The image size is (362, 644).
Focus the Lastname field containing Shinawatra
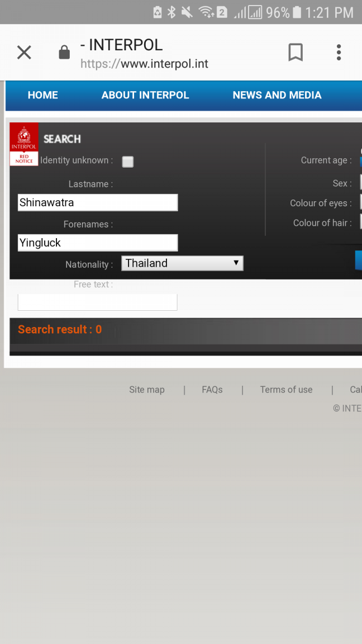[x=98, y=202]
